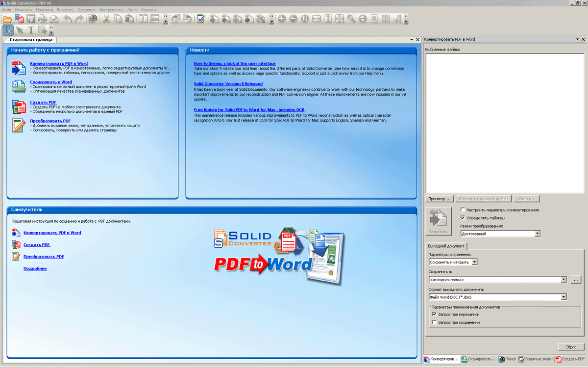Viewport: 588px width, 368px height.
Task: Open 'Solid Converter Version 9 Released' news link
Action: pyautogui.click(x=228, y=84)
